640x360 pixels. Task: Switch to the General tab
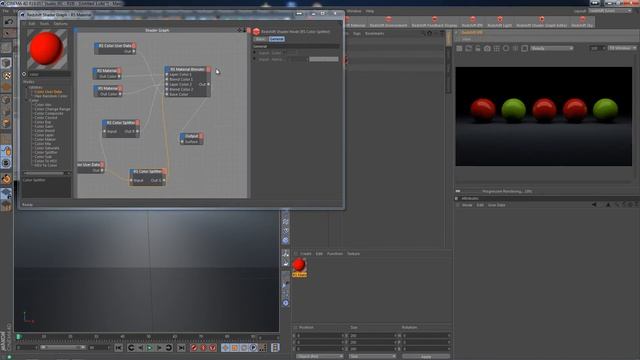[x=276, y=39]
